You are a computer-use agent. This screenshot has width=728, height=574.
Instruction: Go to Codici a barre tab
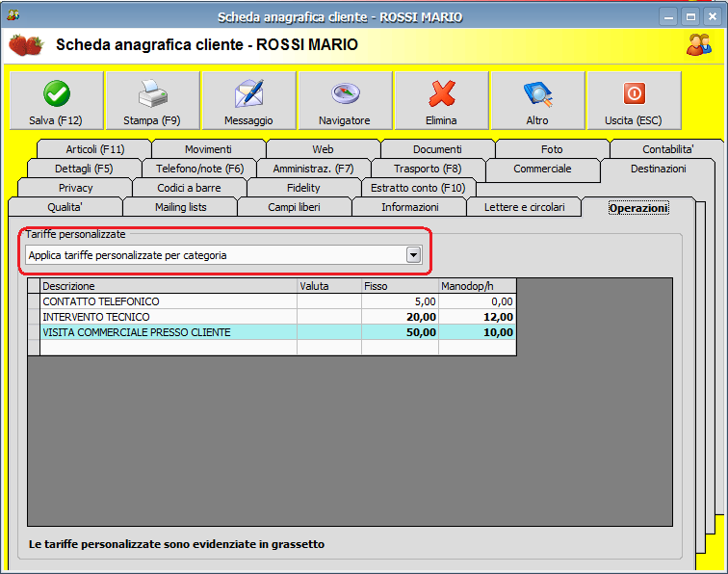[189, 188]
